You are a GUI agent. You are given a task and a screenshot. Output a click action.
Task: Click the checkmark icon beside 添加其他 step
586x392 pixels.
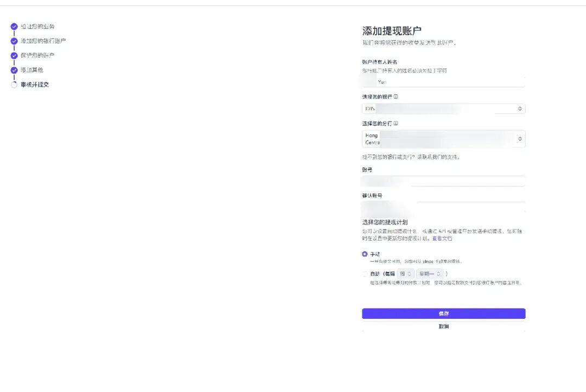pos(14,70)
